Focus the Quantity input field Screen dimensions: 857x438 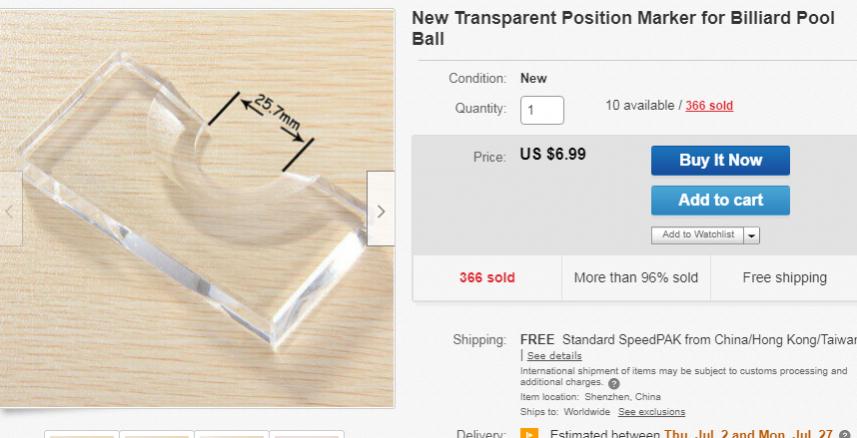point(542,110)
